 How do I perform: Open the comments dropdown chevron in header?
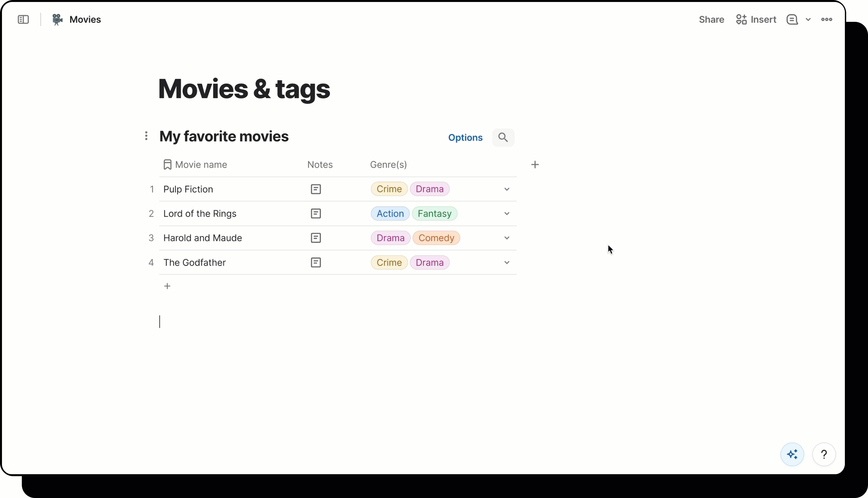pos(808,20)
